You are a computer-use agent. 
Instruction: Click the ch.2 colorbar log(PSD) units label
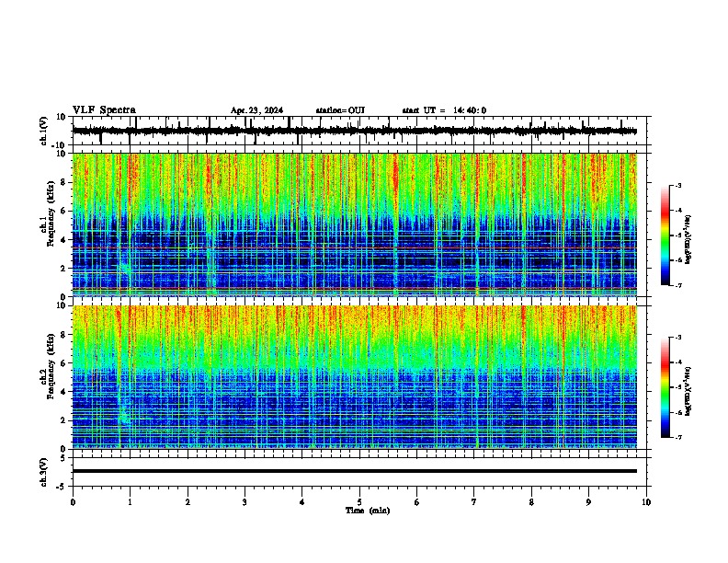[688, 391]
